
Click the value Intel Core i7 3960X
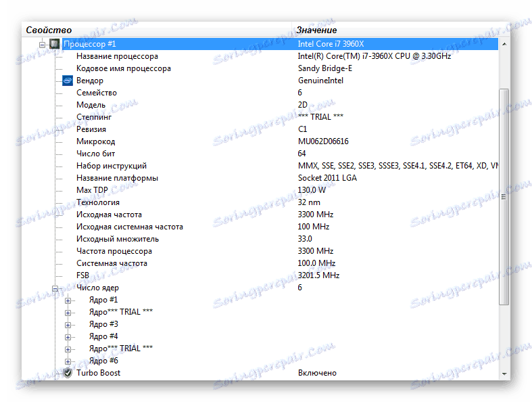click(331, 44)
